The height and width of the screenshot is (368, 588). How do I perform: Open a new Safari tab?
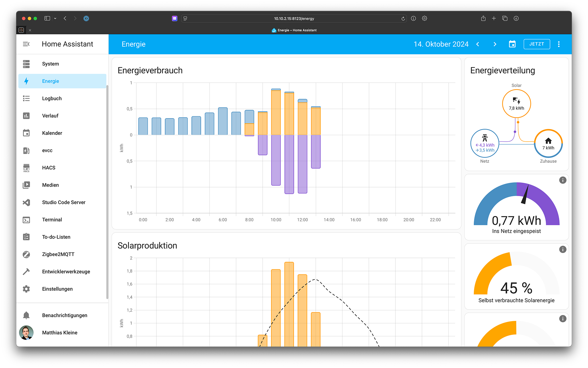coord(494,18)
